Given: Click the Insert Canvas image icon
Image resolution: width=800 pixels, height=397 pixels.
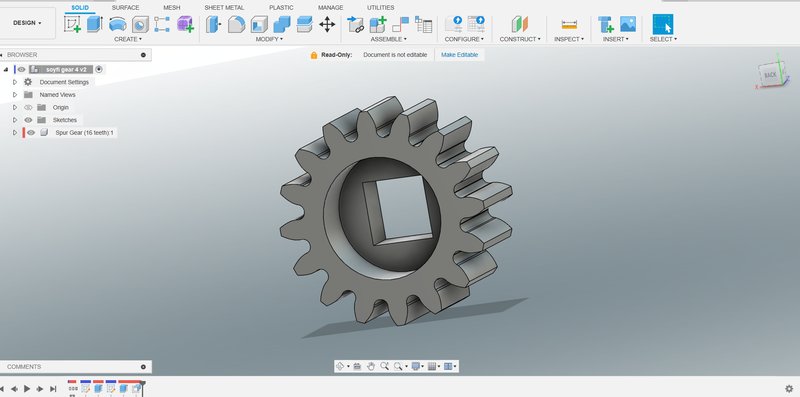Looking at the screenshot, I should point(628,24).
